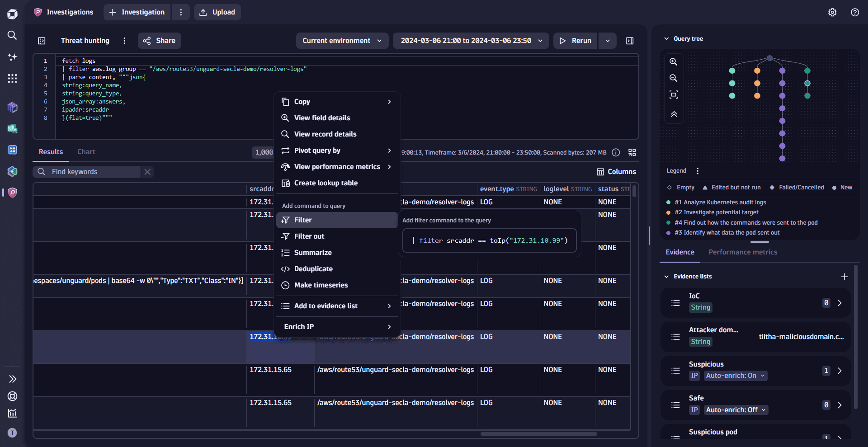Open the help question mark icon
868x447 pixels.
(x=855, y=12)
